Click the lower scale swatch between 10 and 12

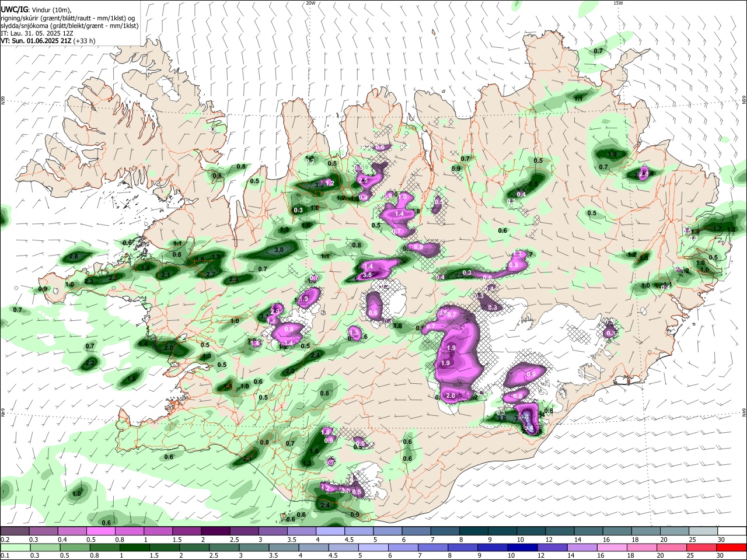coord(523,547)
